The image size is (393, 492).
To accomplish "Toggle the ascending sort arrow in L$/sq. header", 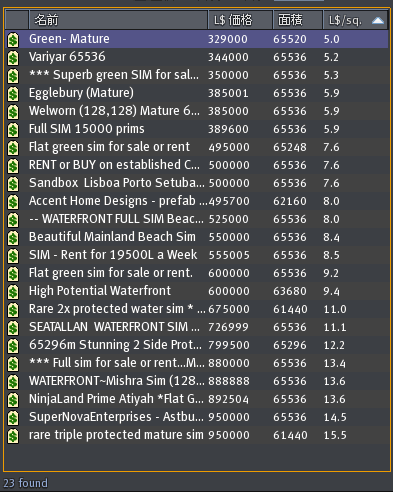I will coord(378,21).
